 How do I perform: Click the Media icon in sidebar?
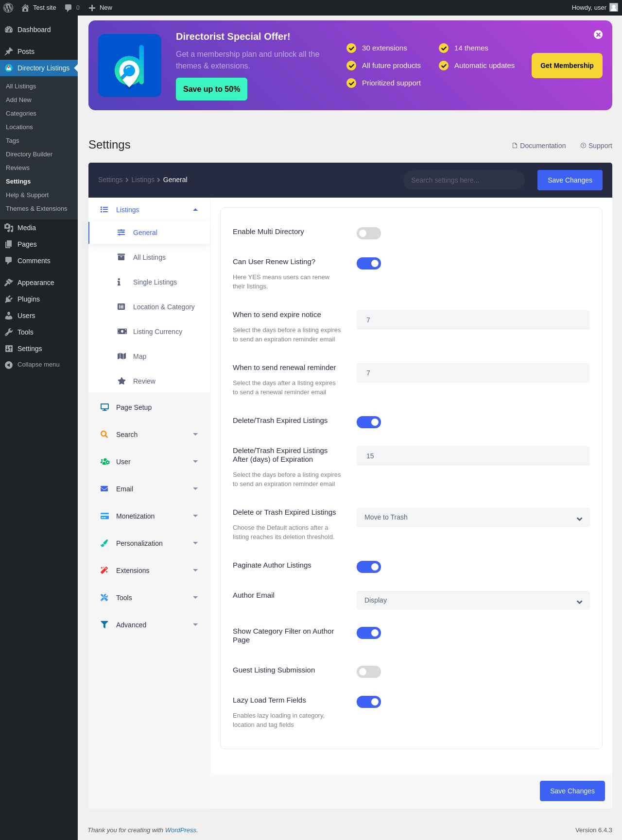tap(9, 228)
